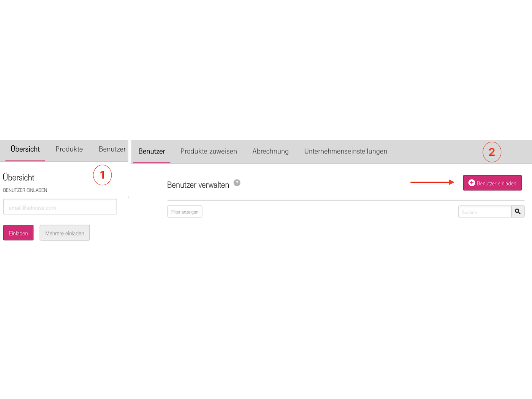Click the Einladen button
This screenshot has height=399, width=532.
pos(18,233)
